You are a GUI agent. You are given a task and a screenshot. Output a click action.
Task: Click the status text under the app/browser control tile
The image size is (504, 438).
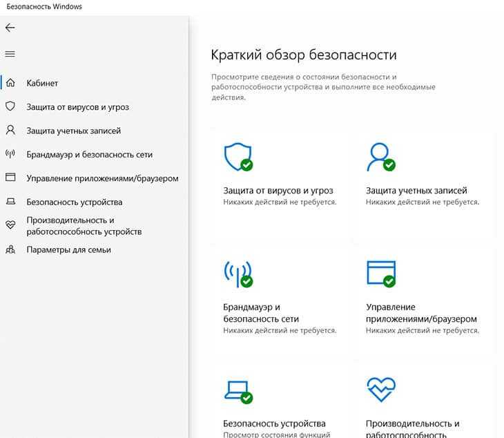(x=423, y=330)
